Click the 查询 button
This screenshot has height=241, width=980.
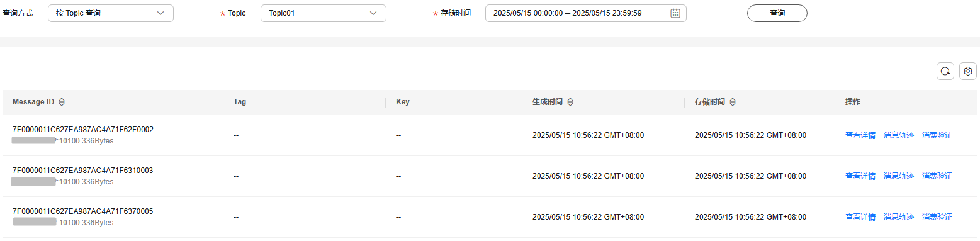tap(777, 13)
